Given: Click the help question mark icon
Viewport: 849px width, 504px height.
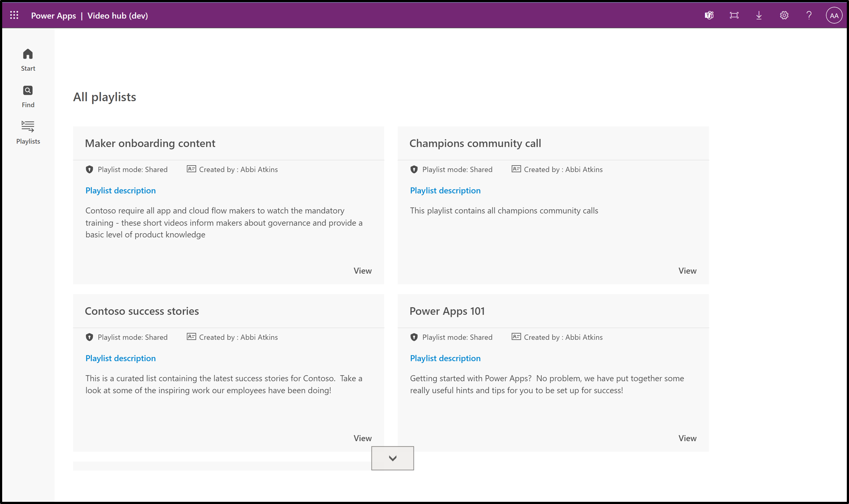Looking at the screenshot, I should [x=809, y=16].
